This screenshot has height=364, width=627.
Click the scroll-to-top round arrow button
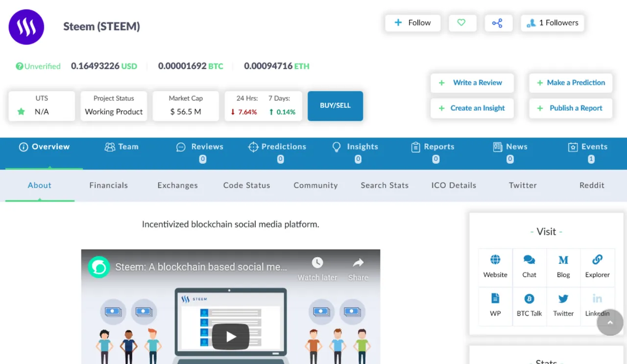point(610,322)
